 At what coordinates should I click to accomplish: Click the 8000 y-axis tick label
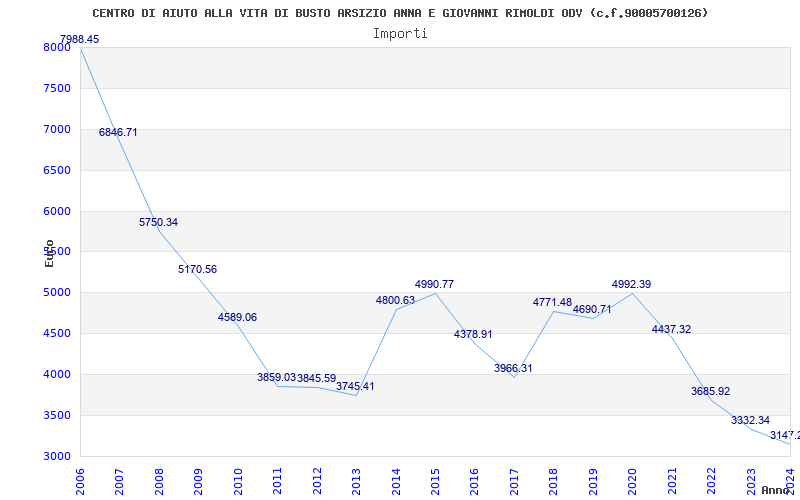point(57,47)
